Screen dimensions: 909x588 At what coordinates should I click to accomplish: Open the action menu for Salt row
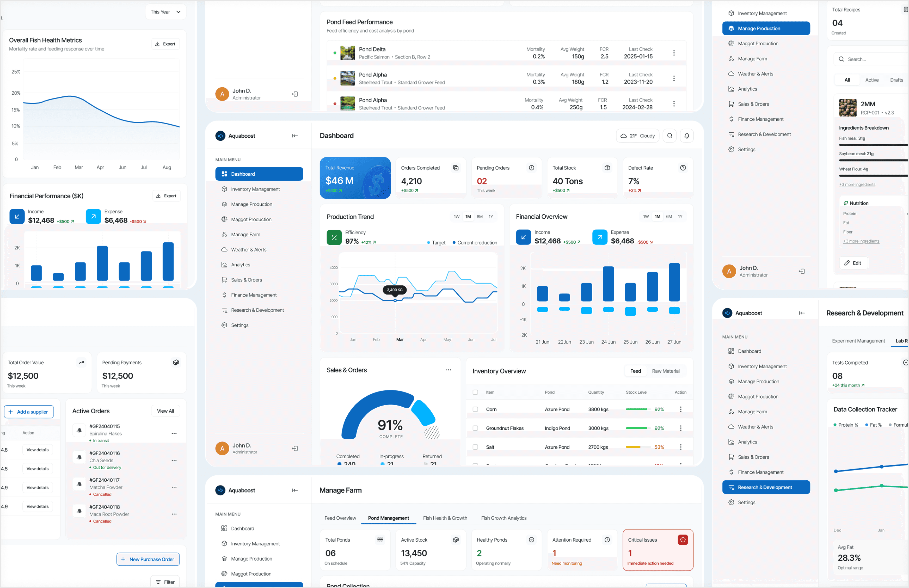(x=680, y=447)
